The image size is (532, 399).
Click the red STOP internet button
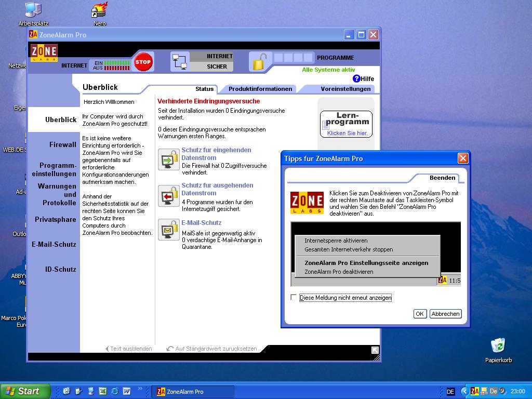[x=143, y=62]
